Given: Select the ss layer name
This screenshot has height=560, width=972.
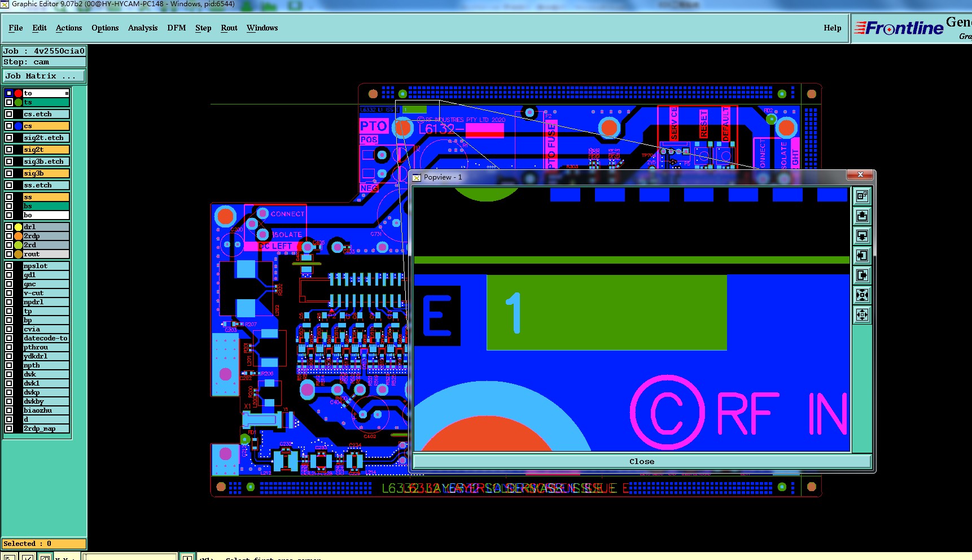Looking at the screenshot, I should [46, 197].
